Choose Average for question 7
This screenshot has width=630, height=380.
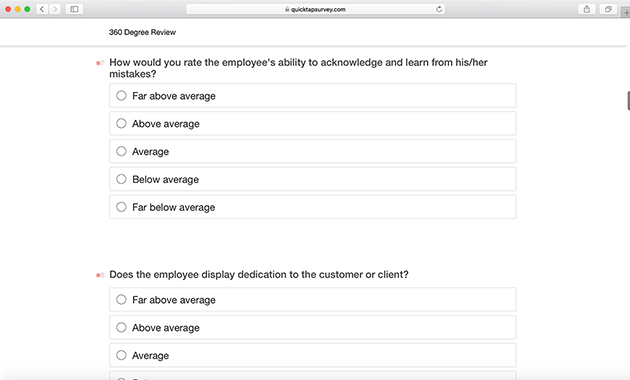coord(313,151)
